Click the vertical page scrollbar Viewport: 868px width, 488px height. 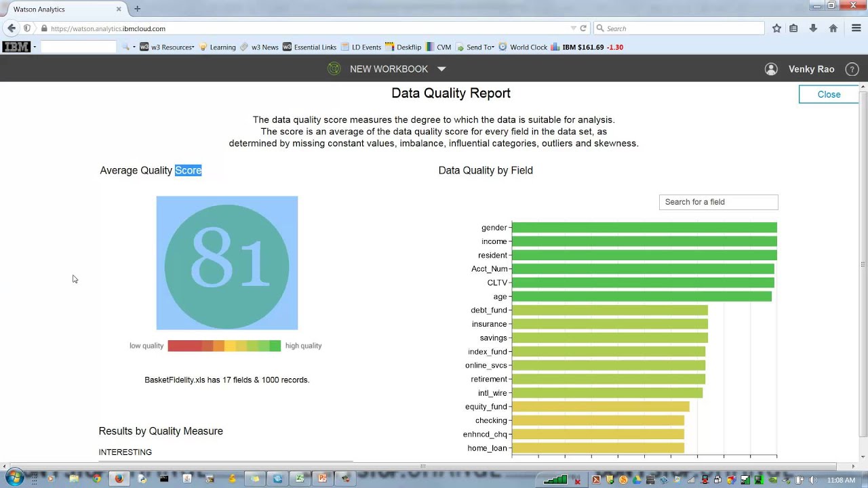coord(863,264)
